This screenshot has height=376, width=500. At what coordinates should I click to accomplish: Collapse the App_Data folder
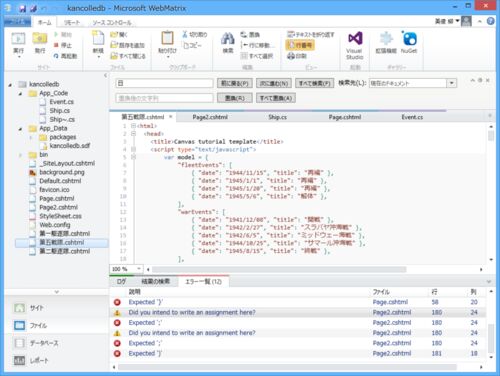(x=20, y=129)
